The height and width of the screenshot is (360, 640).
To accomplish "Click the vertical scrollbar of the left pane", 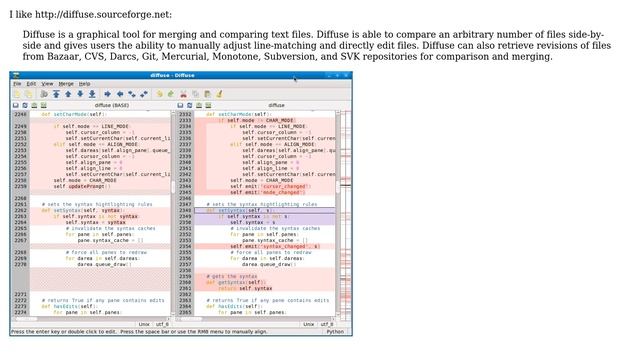I will (x=173, y=213).
